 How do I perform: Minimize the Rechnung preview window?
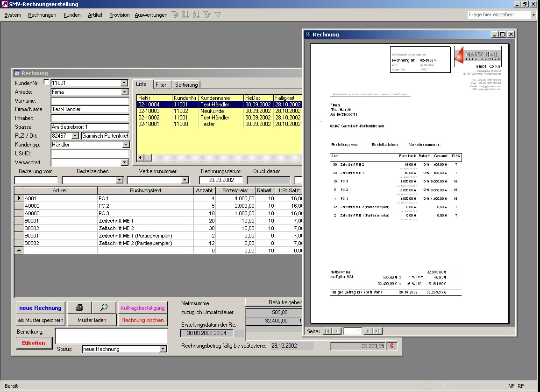coord(495,35)
